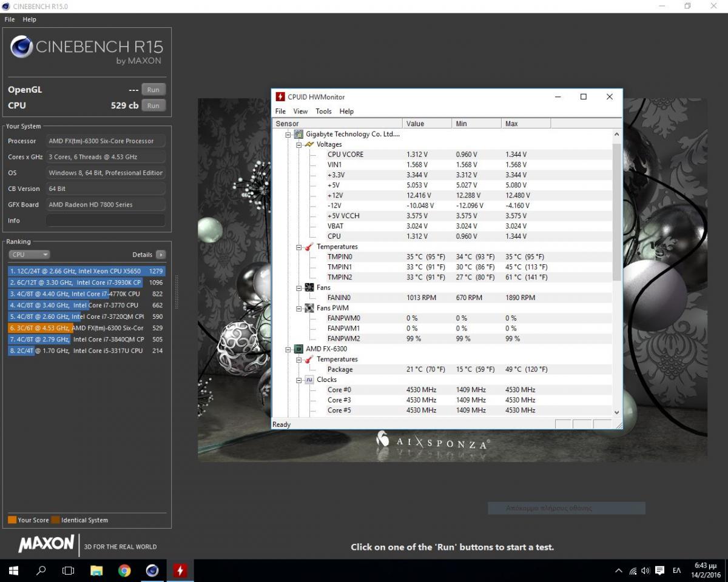
Task: Collapse the AMD FX-6300 node
Action: coord(288,349)
